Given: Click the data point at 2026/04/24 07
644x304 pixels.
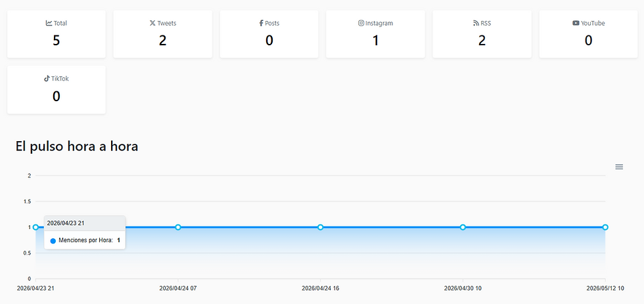Looking at the screenshot, I should point(178,227).
